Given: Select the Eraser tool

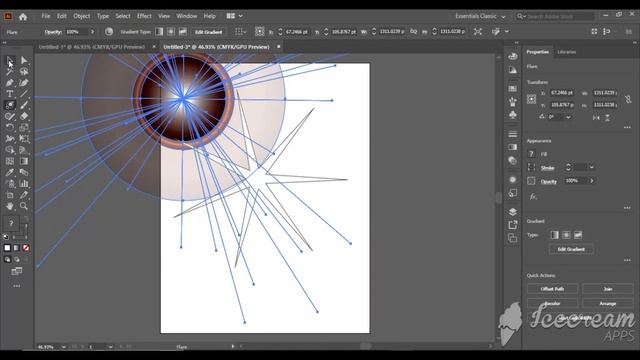Looking at the screenshot, I should pos(24,116).
